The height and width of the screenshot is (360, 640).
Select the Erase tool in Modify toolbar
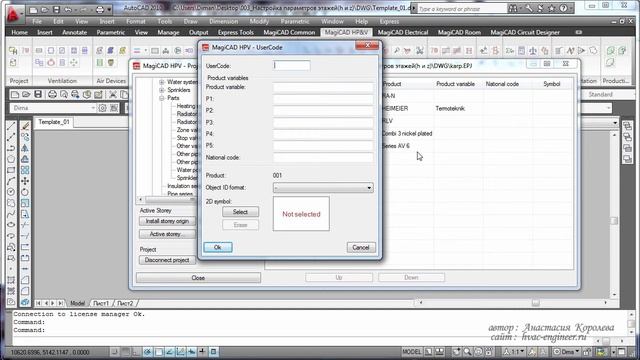pyautogui.click(x=25, y=126)
